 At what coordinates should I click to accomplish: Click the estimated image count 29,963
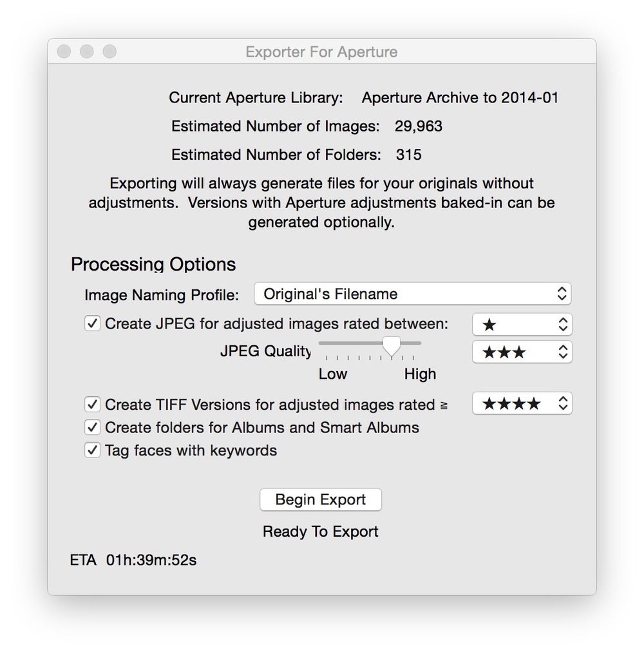click(x=418, y=126)
